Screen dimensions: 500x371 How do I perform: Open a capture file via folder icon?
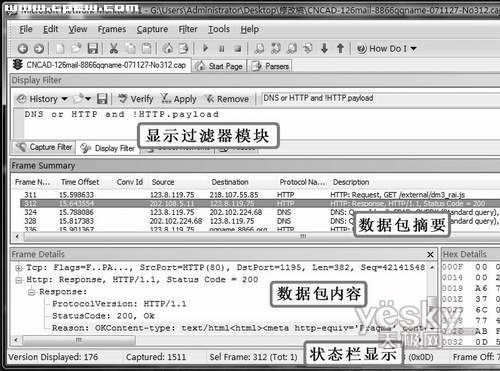(76, 49)
